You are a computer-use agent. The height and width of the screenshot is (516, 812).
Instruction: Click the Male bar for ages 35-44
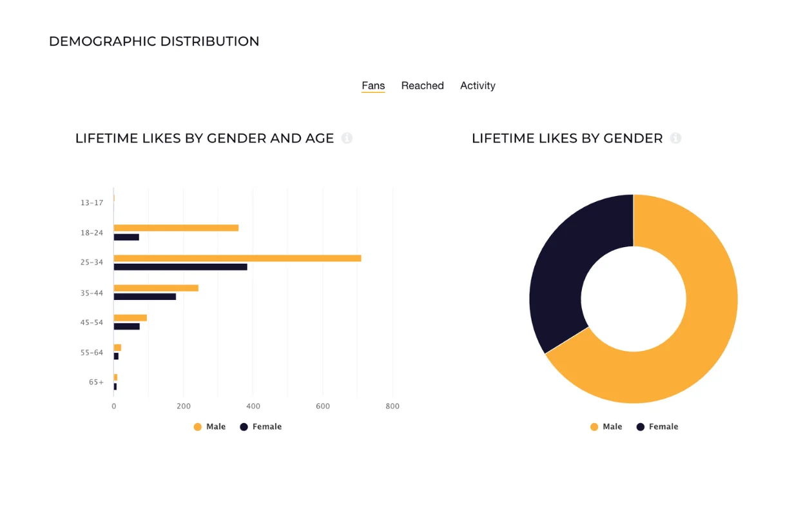(156, 288)
